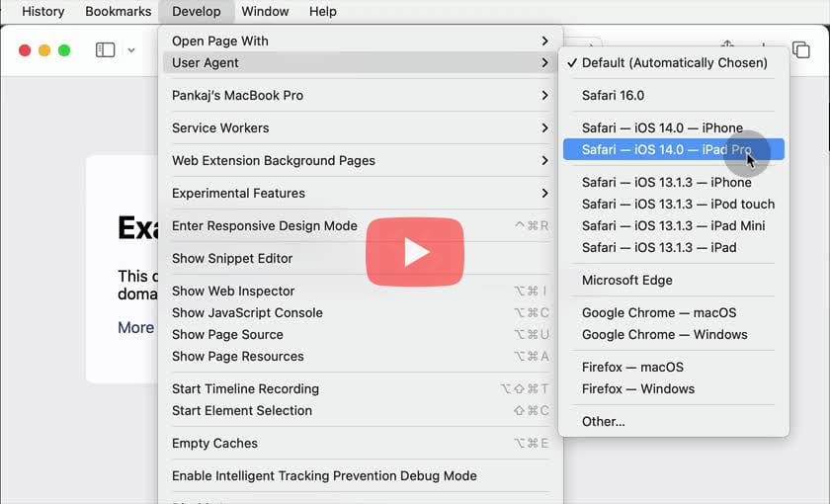Viewport: 830px width, 504px height.
Task: Choose Start Timeline Recording
Action: point(360,388)
